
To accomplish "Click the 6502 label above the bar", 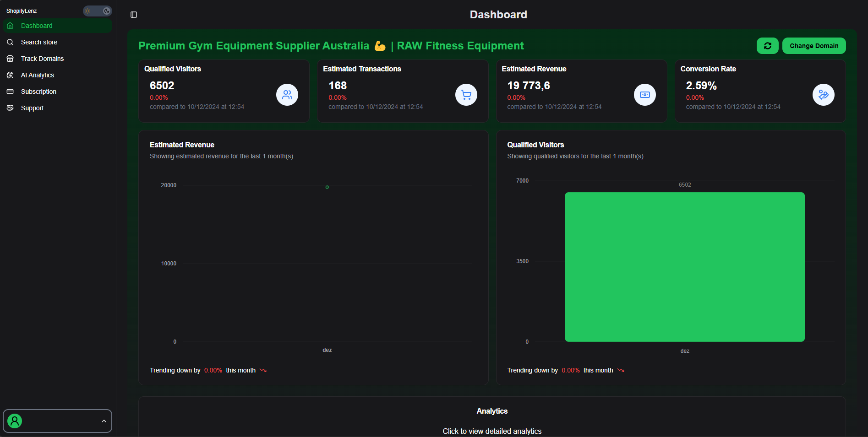I will (685, 185).
